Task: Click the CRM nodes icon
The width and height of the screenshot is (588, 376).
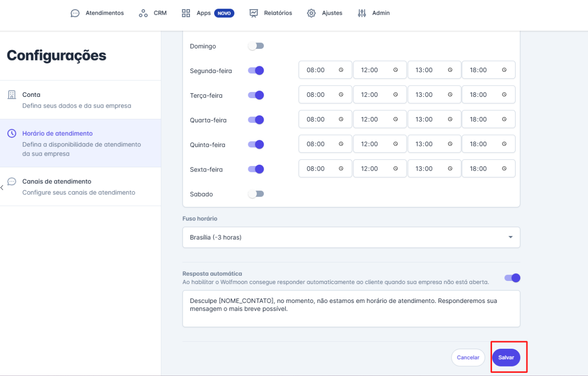Action: [x=143, y=13]
